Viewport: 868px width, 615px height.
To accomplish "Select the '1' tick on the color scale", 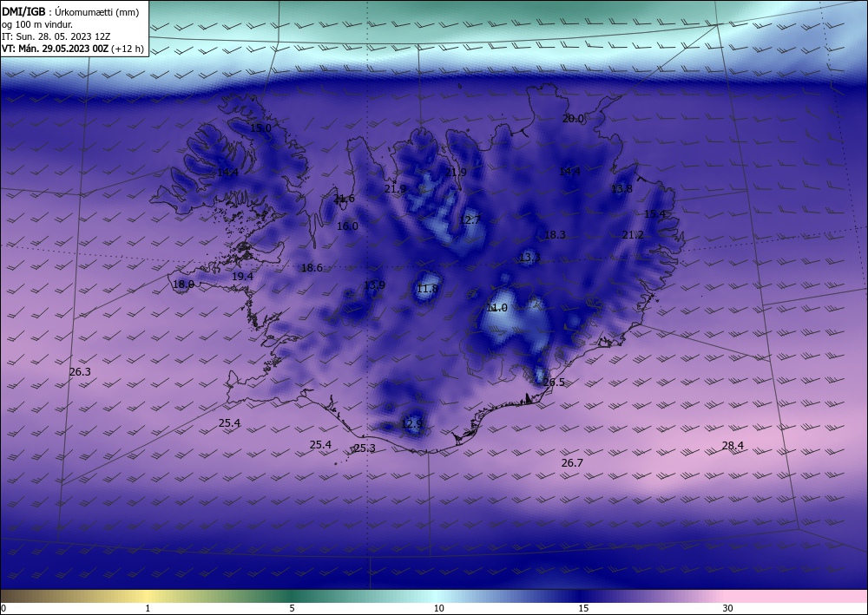I will point(148,608).
